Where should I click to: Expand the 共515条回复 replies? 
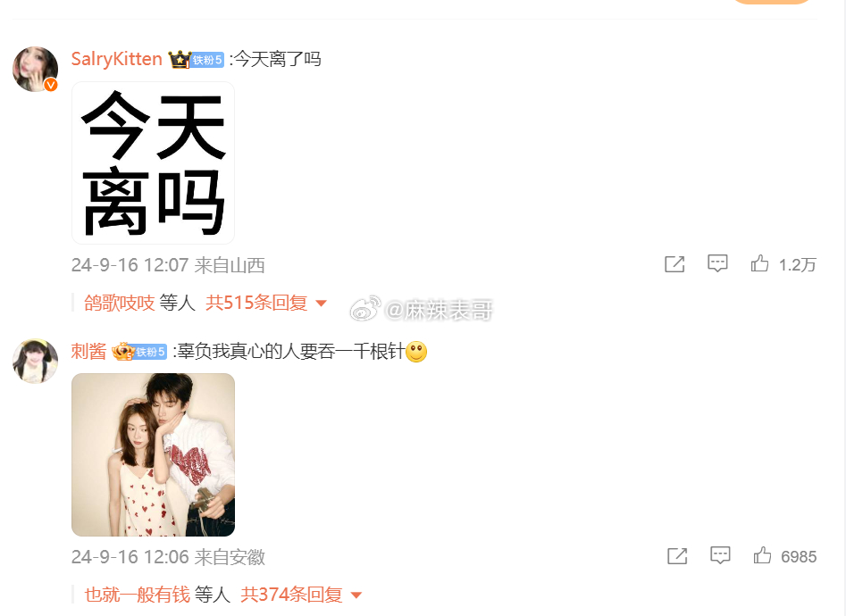(256, 303)
